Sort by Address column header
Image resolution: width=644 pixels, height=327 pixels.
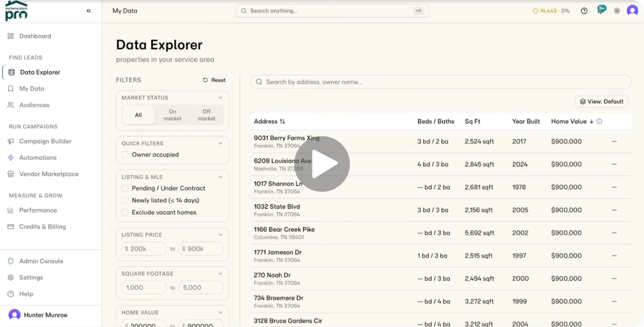(269, 121)
